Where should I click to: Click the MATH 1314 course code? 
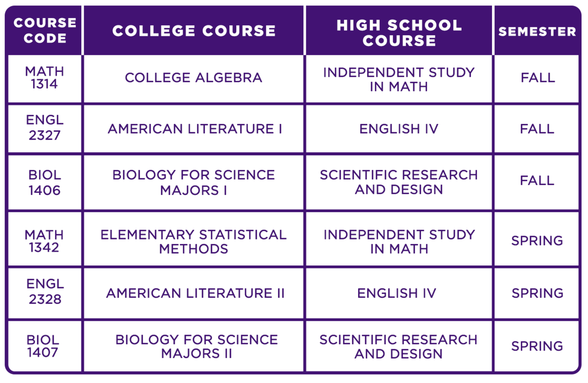45,78
